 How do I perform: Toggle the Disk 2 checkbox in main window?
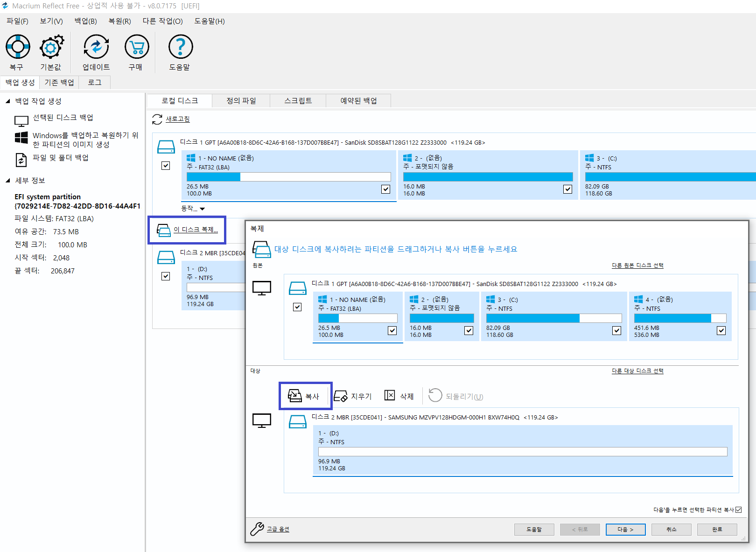[166, 276]
